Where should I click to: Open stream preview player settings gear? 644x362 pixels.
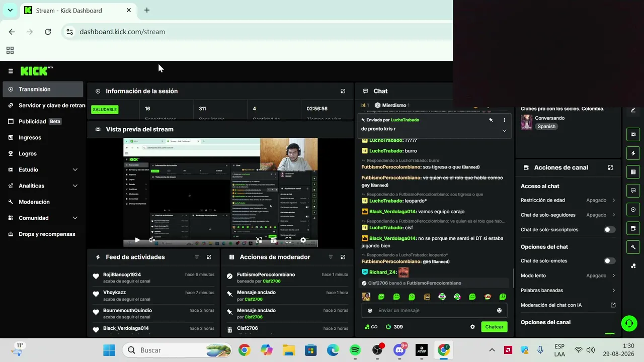pyautogui.click(x=303, y=240)
